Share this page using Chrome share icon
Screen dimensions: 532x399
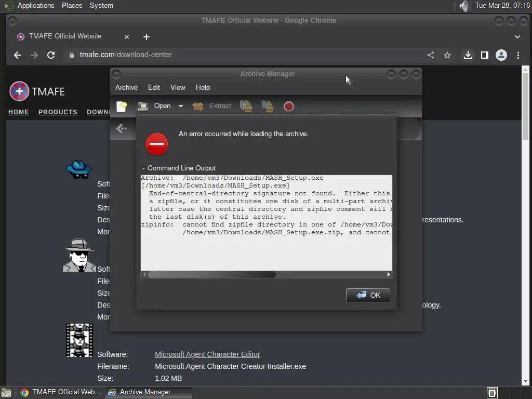coord(431,55)
